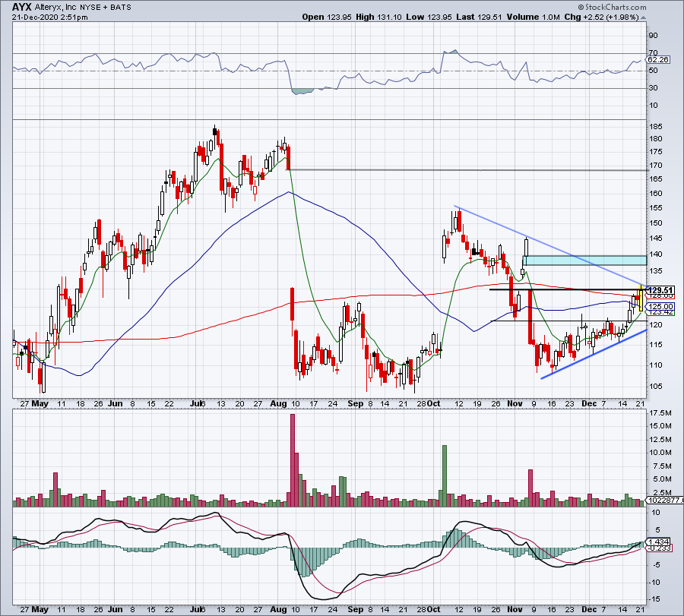The width and height of the screenshot is (684, 616).
Task: Click the Volume 1.0M header value
Action: pos(533,17)
